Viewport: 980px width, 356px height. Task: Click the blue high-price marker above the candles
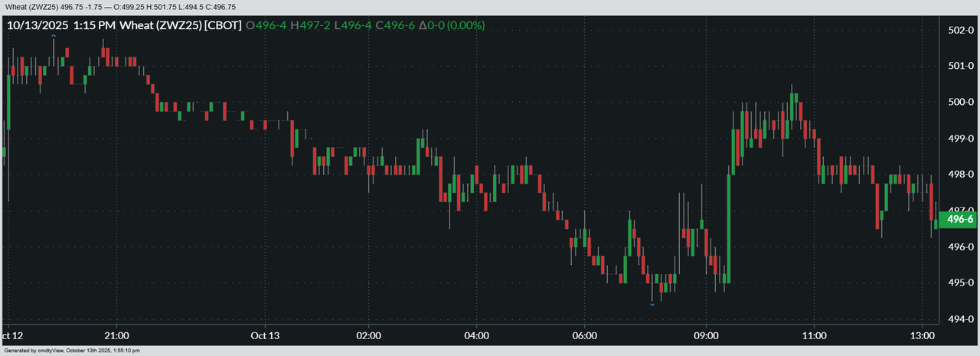click(x=54, y=36)
